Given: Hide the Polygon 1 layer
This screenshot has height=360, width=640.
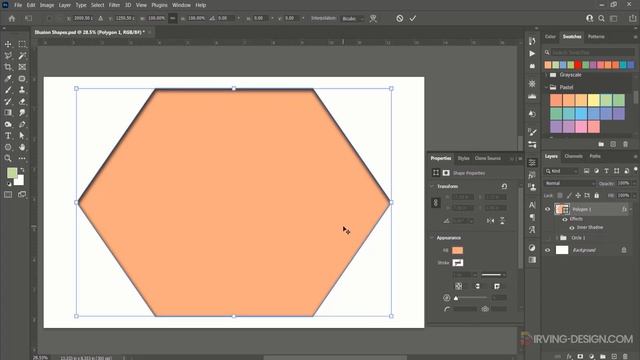Looking at the screenshot, I should (x=548, y=209).
